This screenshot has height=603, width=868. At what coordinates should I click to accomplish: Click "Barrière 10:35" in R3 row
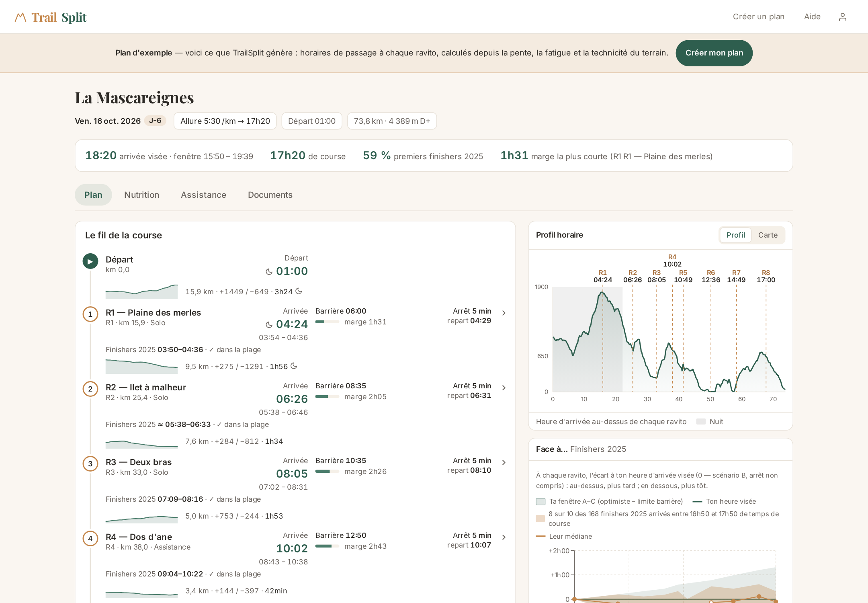pos(341,461)
